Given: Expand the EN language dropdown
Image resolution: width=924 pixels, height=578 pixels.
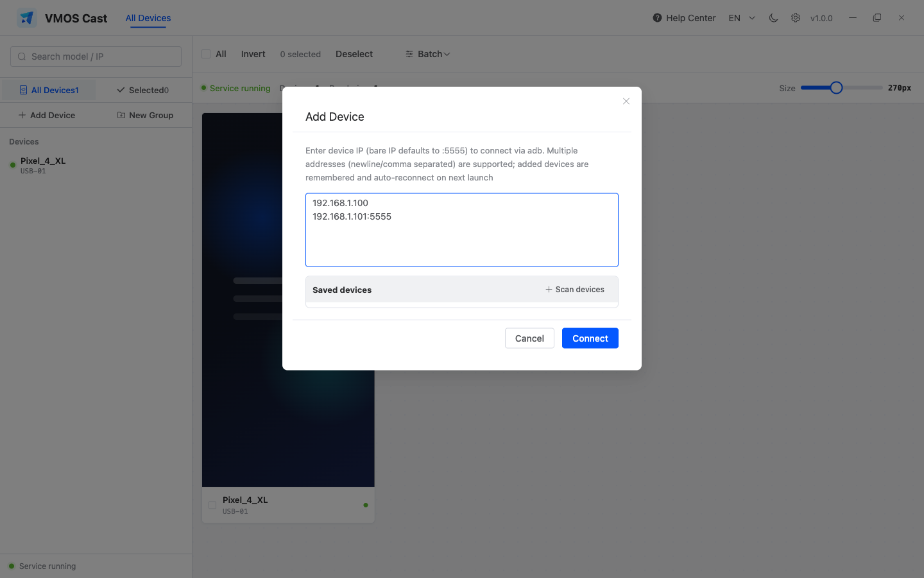Looking at the screenshot, I should point(742,18).
